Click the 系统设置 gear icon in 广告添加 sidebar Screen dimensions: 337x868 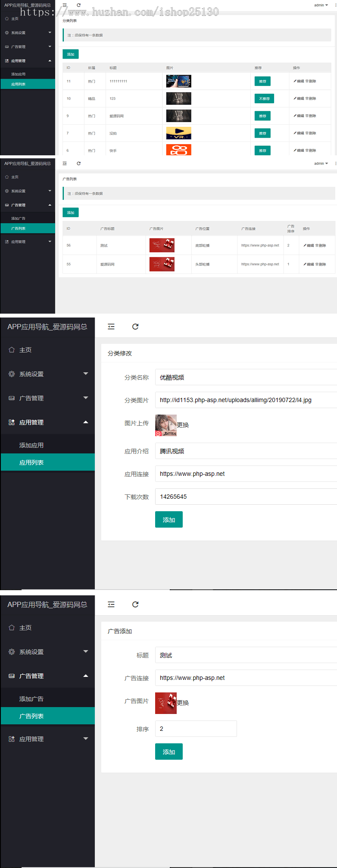point(12,652)
